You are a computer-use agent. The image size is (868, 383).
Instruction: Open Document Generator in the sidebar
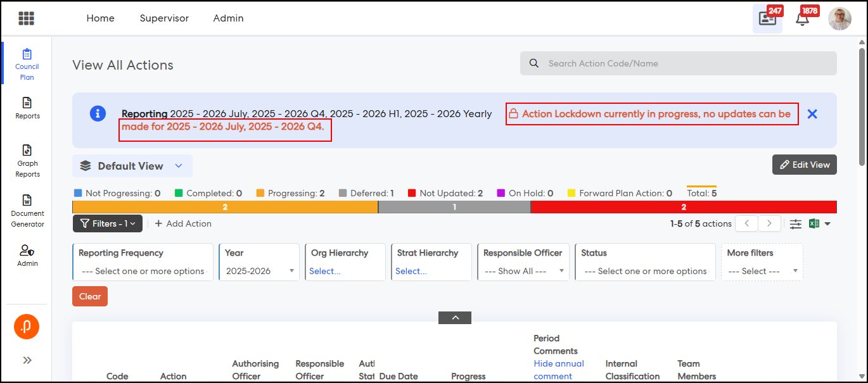27,211
